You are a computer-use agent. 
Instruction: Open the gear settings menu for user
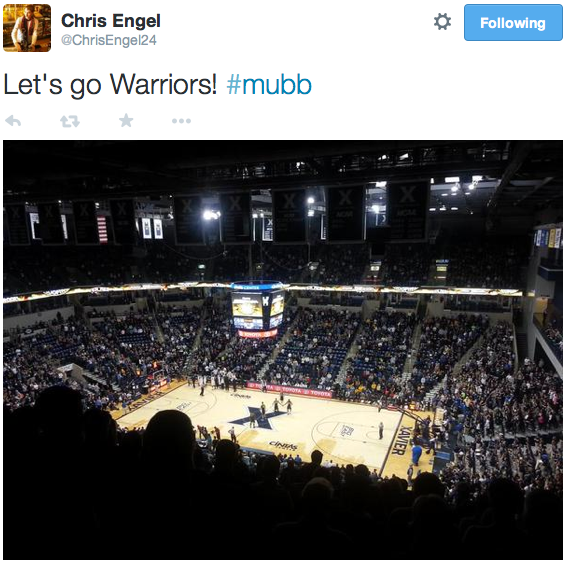point(442,22)
